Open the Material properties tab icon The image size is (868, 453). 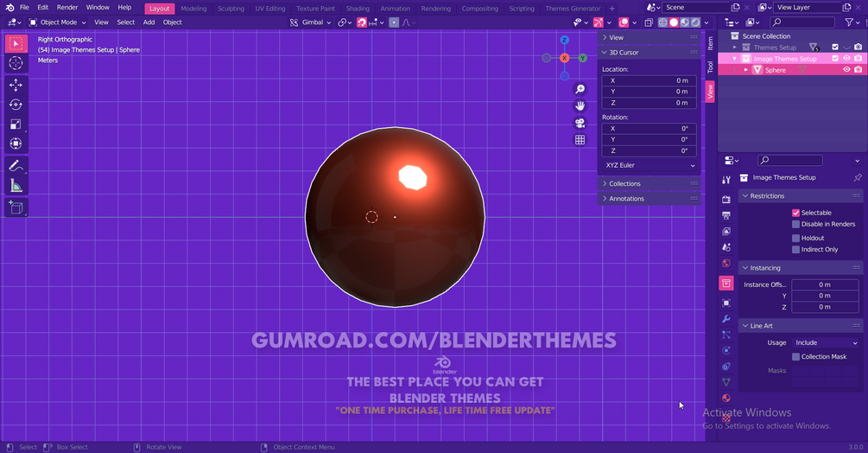pyautogui.click(x=726, y=399)
